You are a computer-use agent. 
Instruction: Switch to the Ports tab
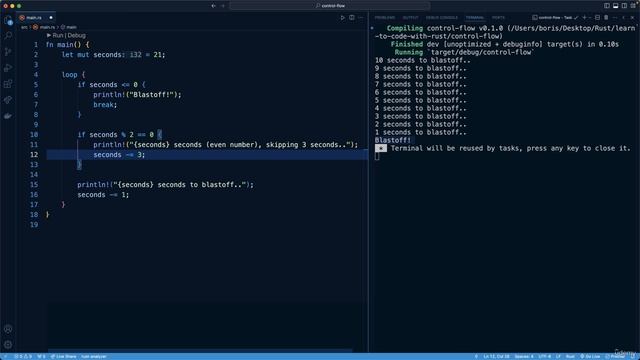click(498, 18)
